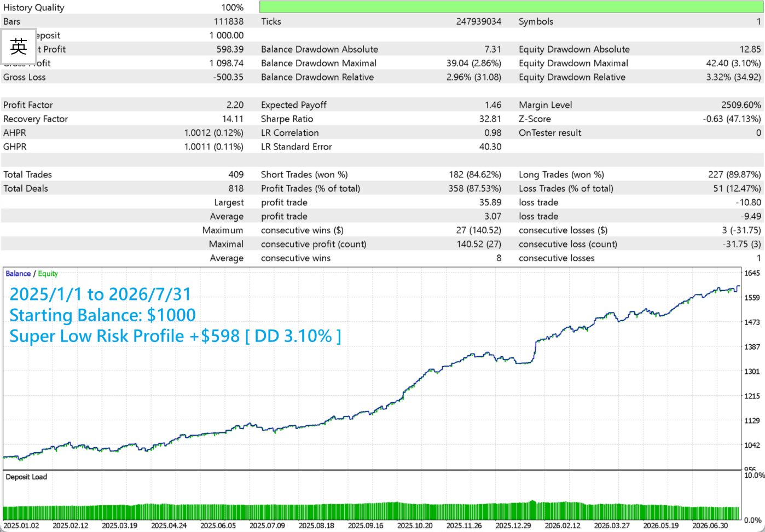
Task: Select the 100% History Quality value
Action: pos(233,8)
